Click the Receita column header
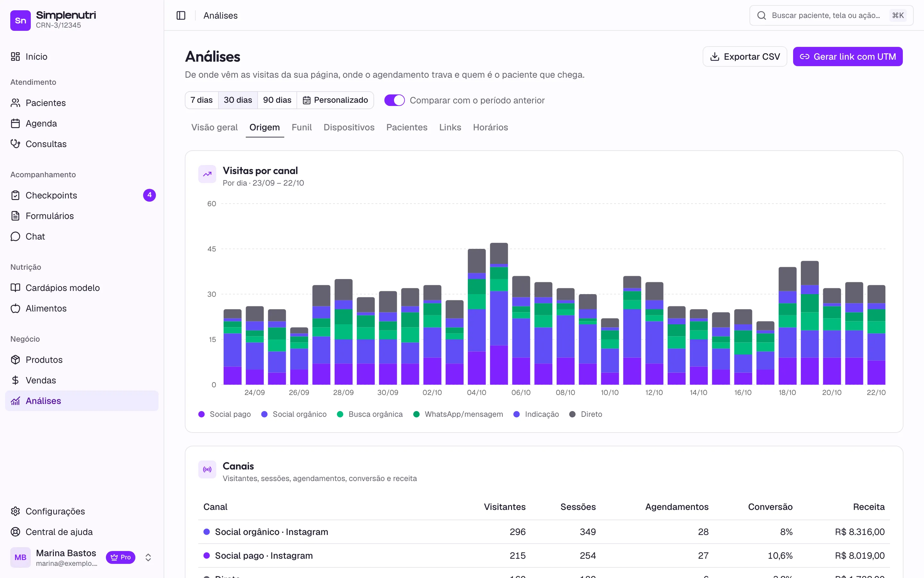Screen dimensions: 924x578 pyautogui.click(x=868, y=507)
